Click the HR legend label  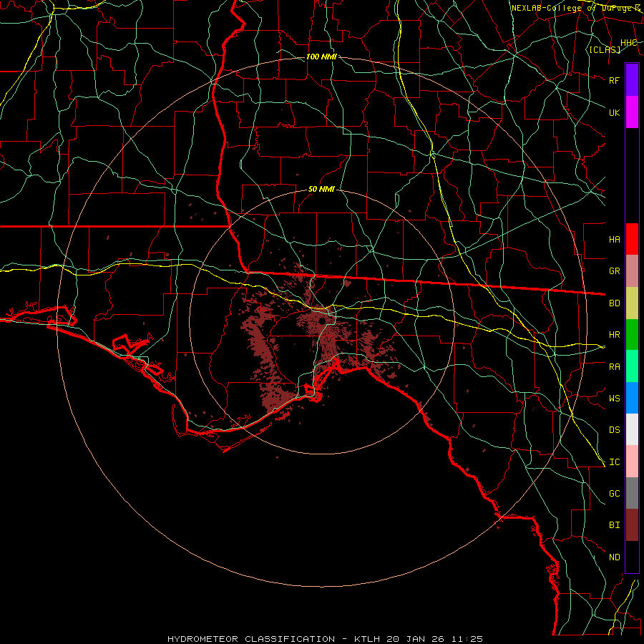coord(614,335)
